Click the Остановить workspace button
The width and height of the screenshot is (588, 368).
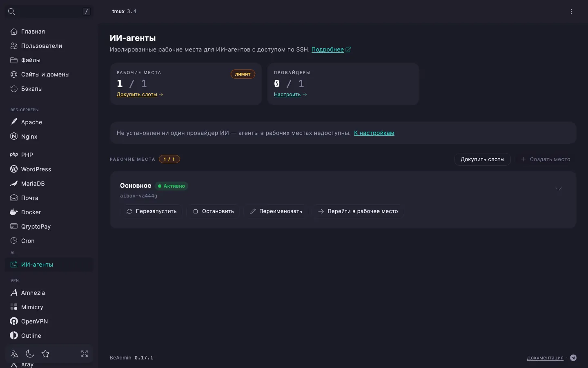tap(214, 211)
